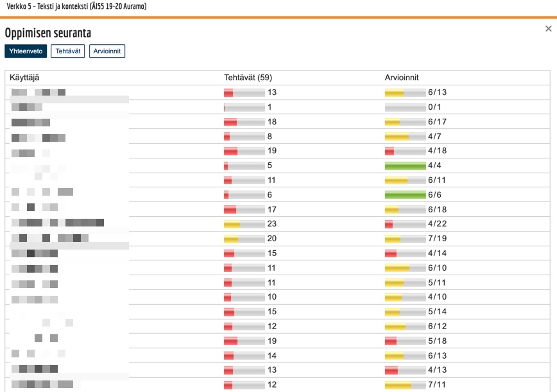Viewport: 557px width, 392px height.
Task: Click the green assessment bar for 6/6
Action: tap(405, 195)
